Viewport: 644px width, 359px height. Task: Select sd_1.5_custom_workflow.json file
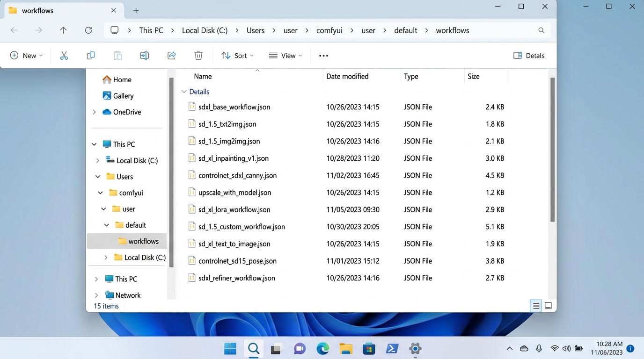[x=241, y=227]
